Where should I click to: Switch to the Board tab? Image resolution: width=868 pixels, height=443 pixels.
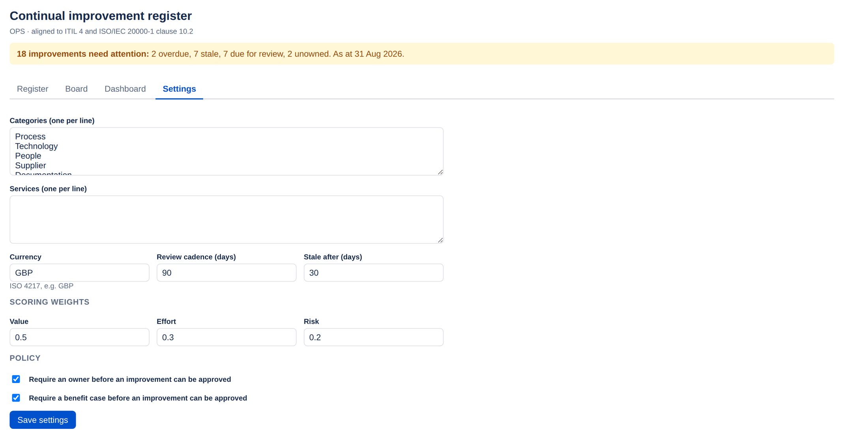(76, 89)
